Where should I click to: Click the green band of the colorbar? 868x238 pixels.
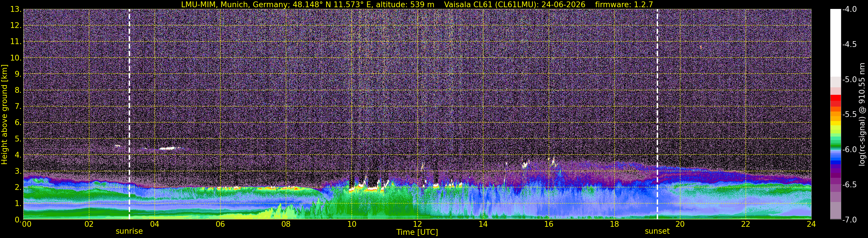836,146
